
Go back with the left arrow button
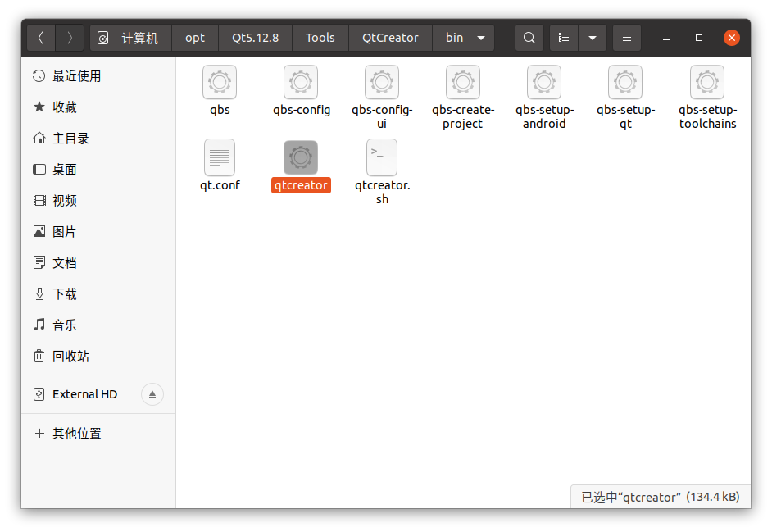click(x=41, y=38)
